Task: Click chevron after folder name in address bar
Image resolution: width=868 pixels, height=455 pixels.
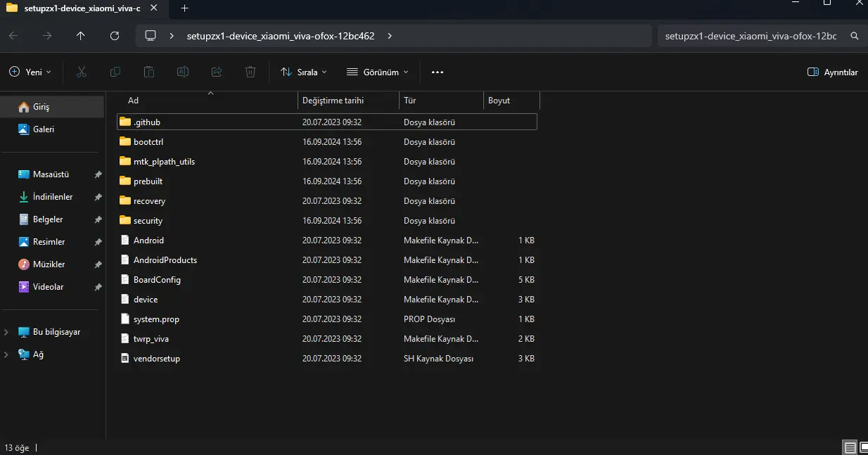Action: tap(390, 36)
